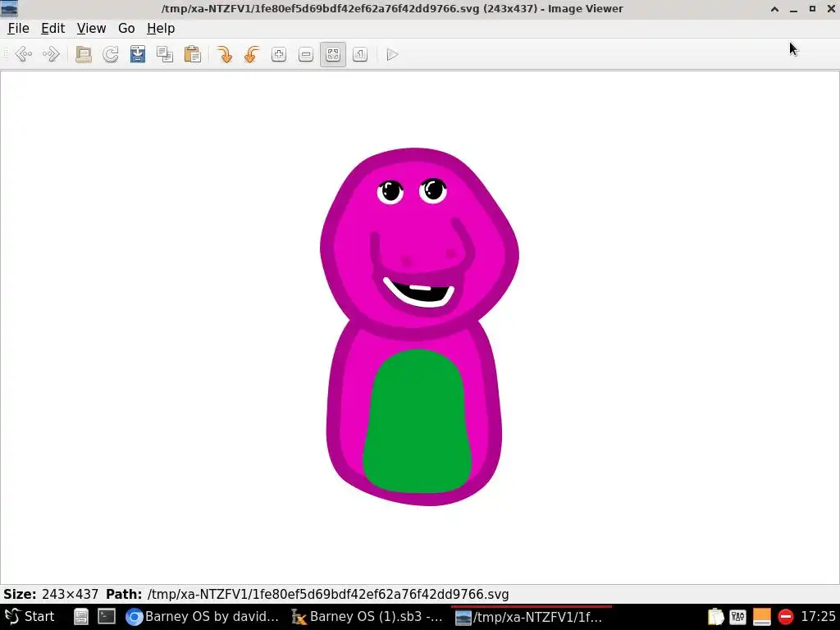Click the window menu icon in titlebar
Image resolution: width=840 pixels, height=630 pixels.
[x=10, y=8]
